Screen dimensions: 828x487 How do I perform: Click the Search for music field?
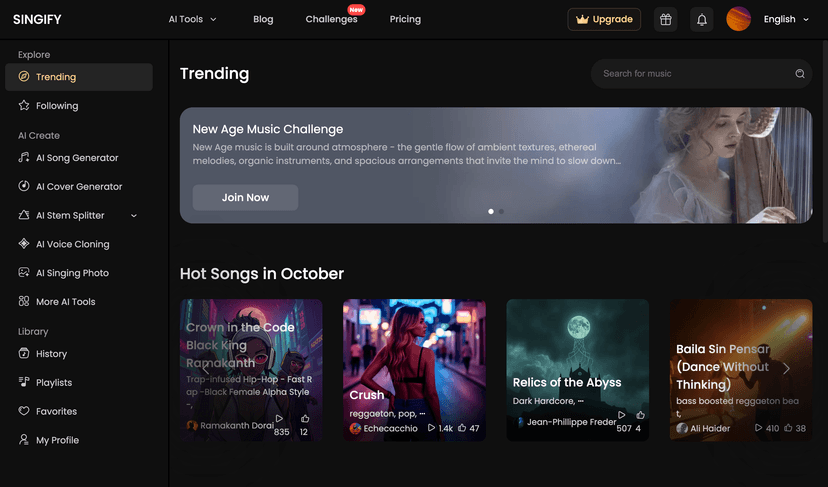point(701,73)
